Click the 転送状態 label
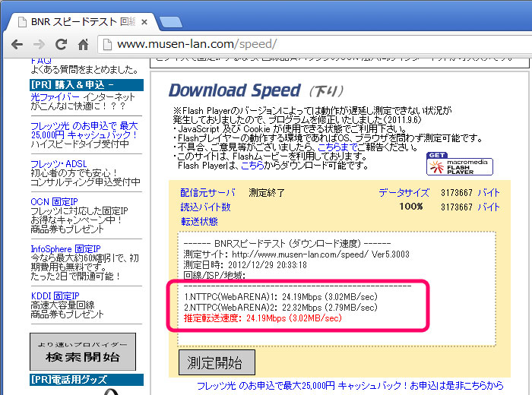 [199, 221]
